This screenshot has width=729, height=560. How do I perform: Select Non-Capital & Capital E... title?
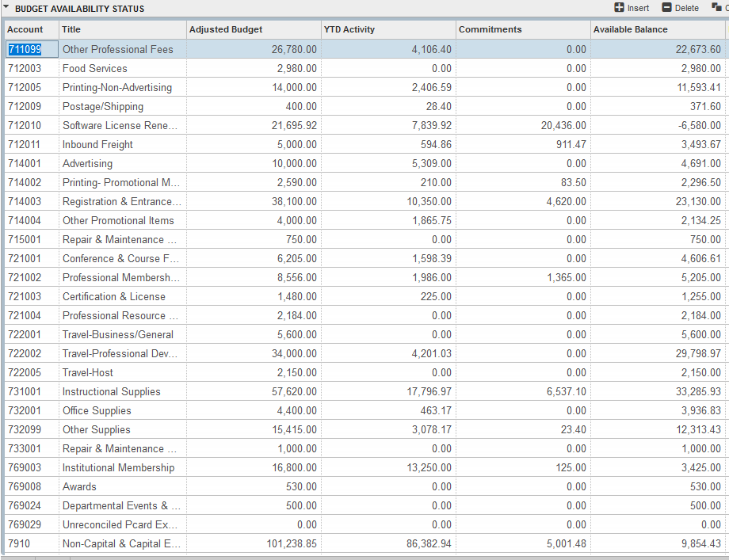pyautogui.click(x=121, y=545)
